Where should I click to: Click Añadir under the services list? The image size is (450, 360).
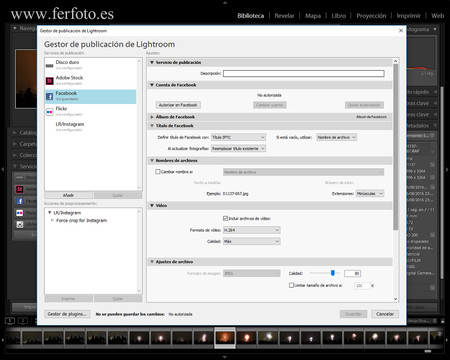coord(68,195)
